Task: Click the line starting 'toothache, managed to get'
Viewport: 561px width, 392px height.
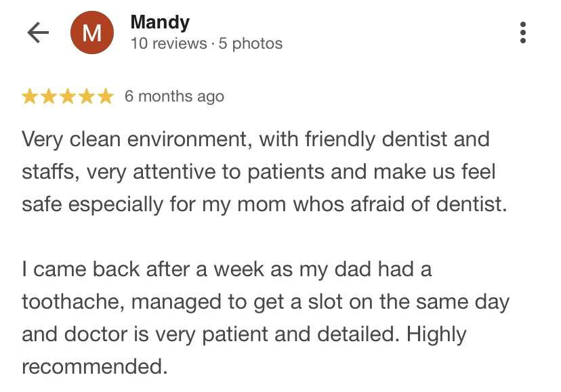Action: tap(266, 301)
